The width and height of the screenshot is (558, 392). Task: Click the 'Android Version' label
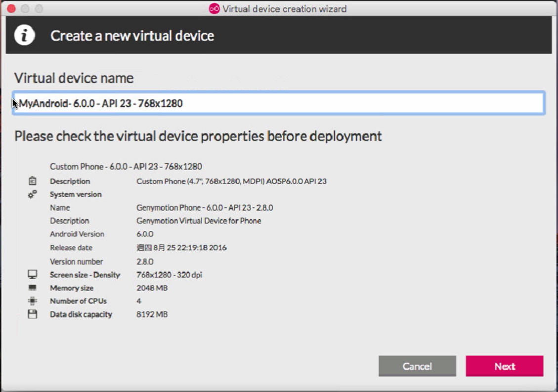click(77, 234)
